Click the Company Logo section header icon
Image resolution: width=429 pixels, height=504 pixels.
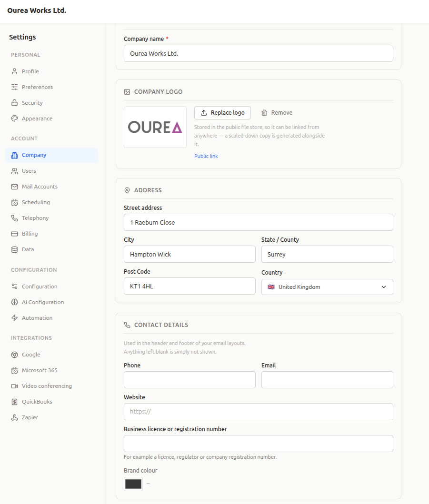pos(127,92)
